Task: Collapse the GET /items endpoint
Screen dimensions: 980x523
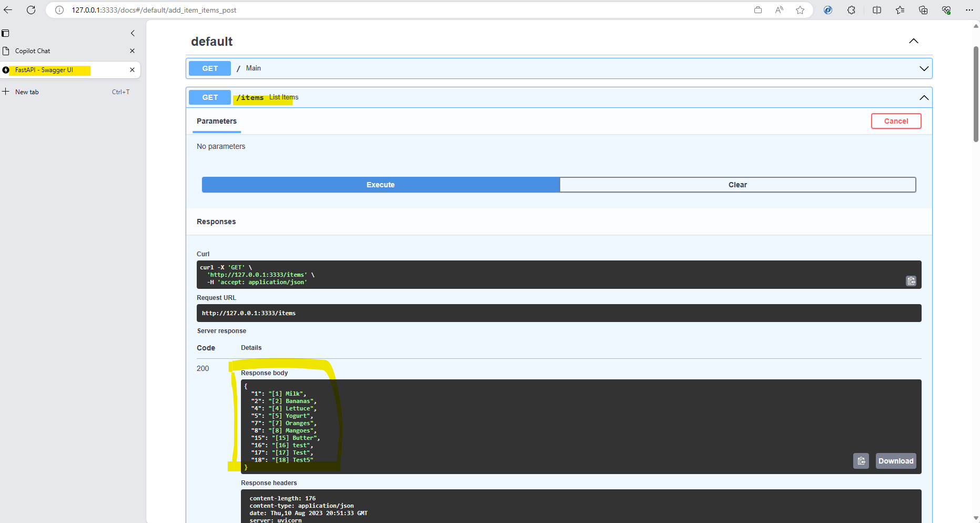Action: (x=924, y=97)
